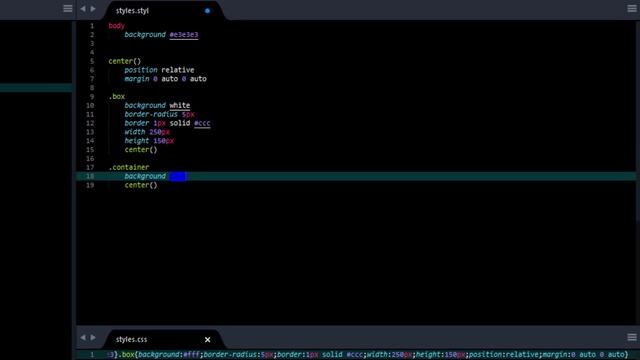Click center() mixin definition on line 5
The height and width of the screenshot is (360, 640).
124,61
